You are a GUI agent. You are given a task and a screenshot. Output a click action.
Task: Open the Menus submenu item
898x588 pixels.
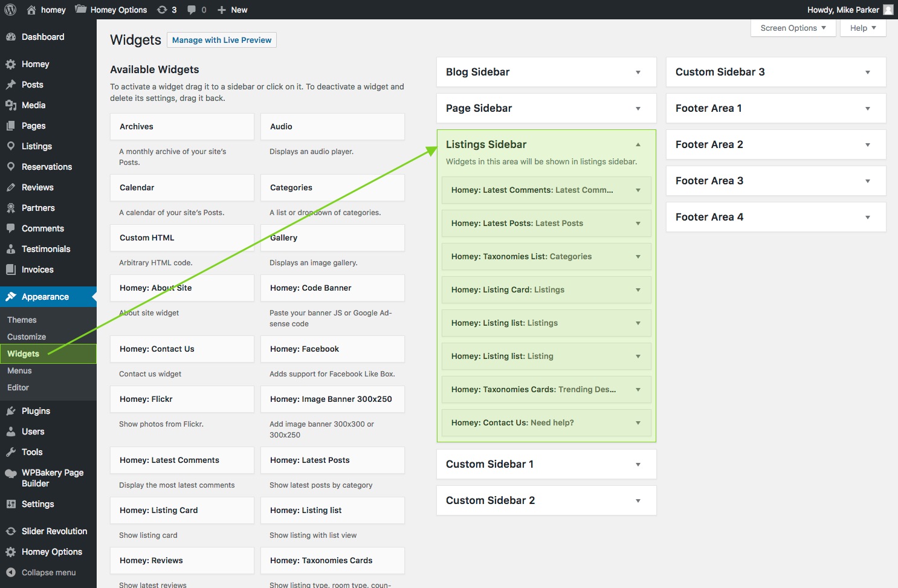(19, 370)
